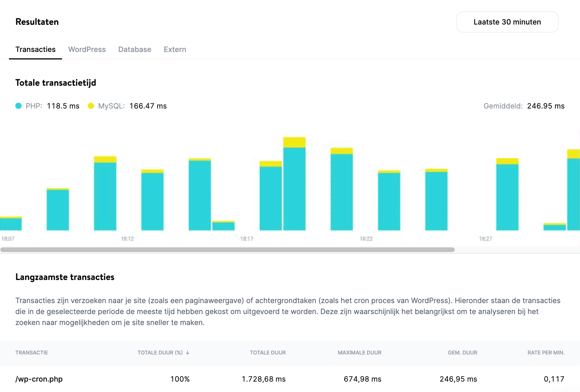Open the Database tab
The width and height of the screenshot is (580, 392).
coord(134,49)
